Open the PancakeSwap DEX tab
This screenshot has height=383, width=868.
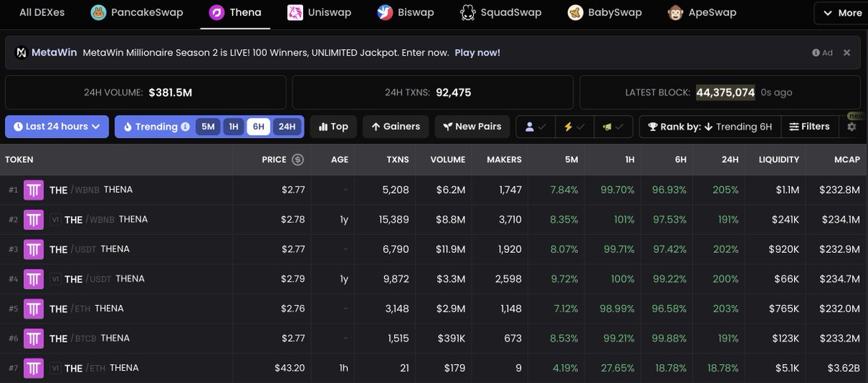(x=137, y=12)
